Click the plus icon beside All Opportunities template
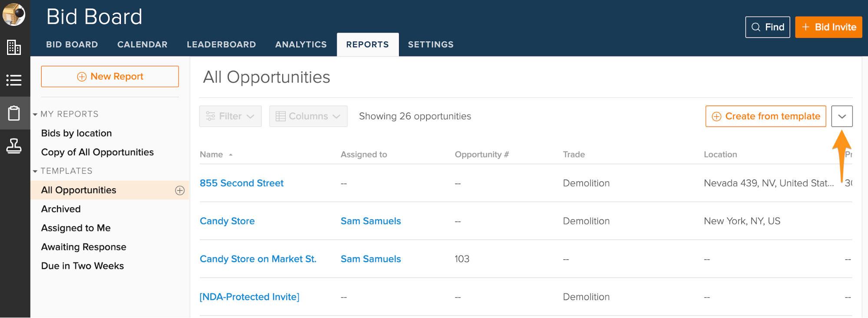868x318 pixels. tap(180, 190)
